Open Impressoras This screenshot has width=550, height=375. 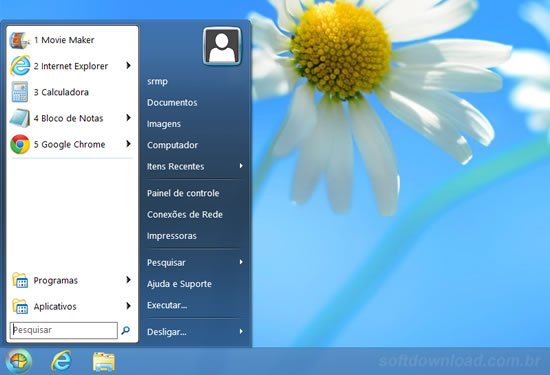[172, 236]
